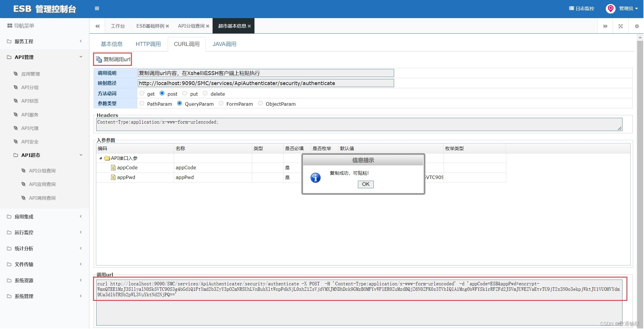Close the ESB基础样例 tab
The image size is (644, 329).
coord(167,26)
